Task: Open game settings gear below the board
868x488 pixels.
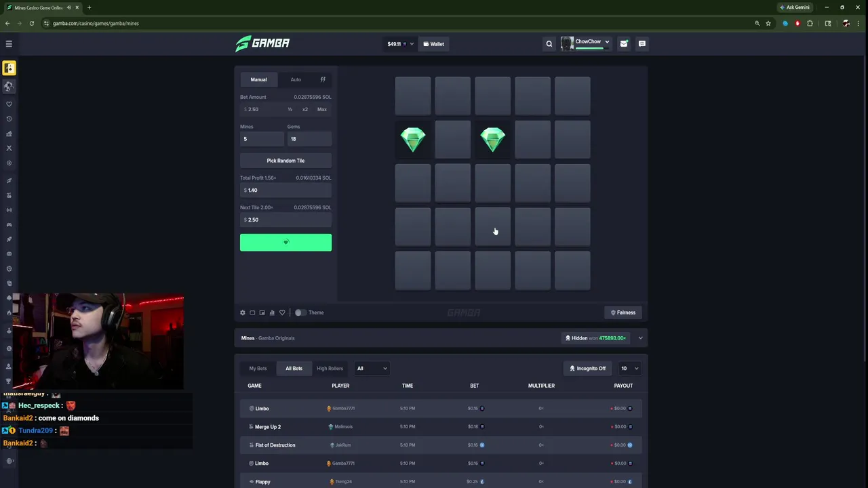Action: (243, 312)
